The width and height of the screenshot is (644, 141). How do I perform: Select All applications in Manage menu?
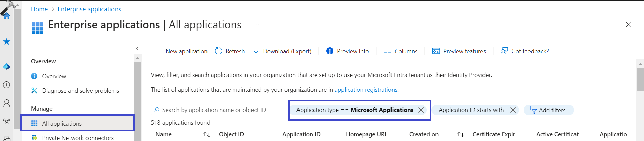(x=62, y=123)
